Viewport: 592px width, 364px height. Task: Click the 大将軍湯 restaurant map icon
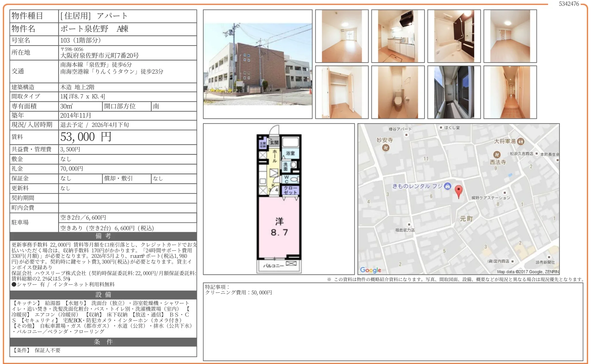click(521, 141)
